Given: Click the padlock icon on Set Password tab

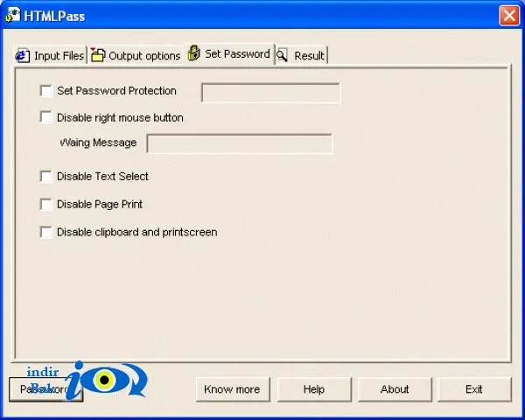Looking at the screenshot, I should [194, 52].
